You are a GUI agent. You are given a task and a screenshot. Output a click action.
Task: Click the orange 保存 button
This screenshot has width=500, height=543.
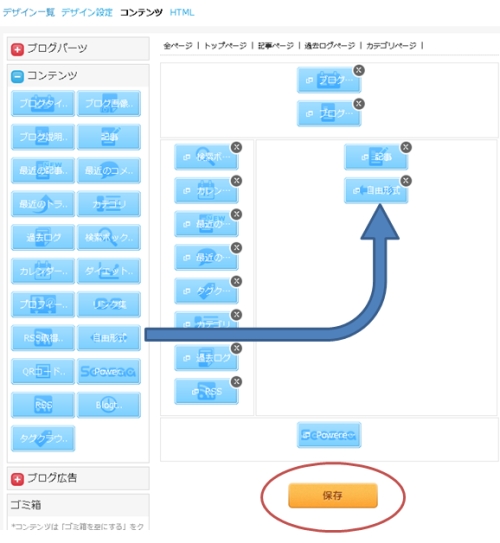[x=333, y=496]
